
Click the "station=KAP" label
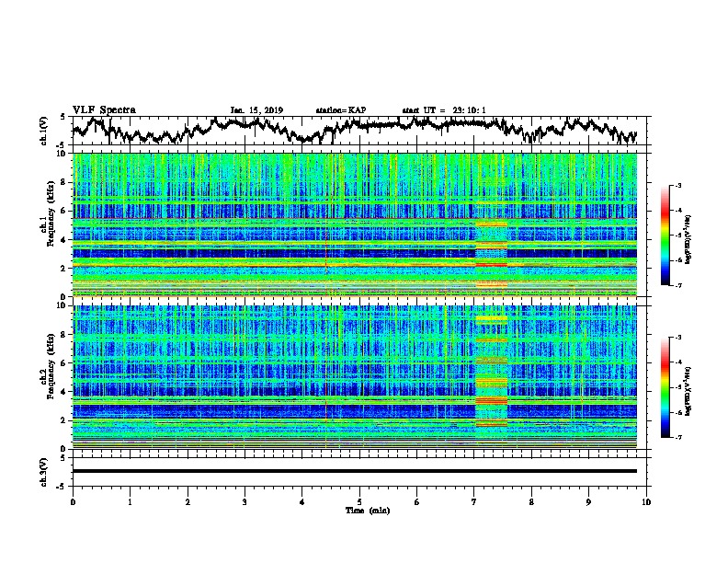tap(341, 110)
